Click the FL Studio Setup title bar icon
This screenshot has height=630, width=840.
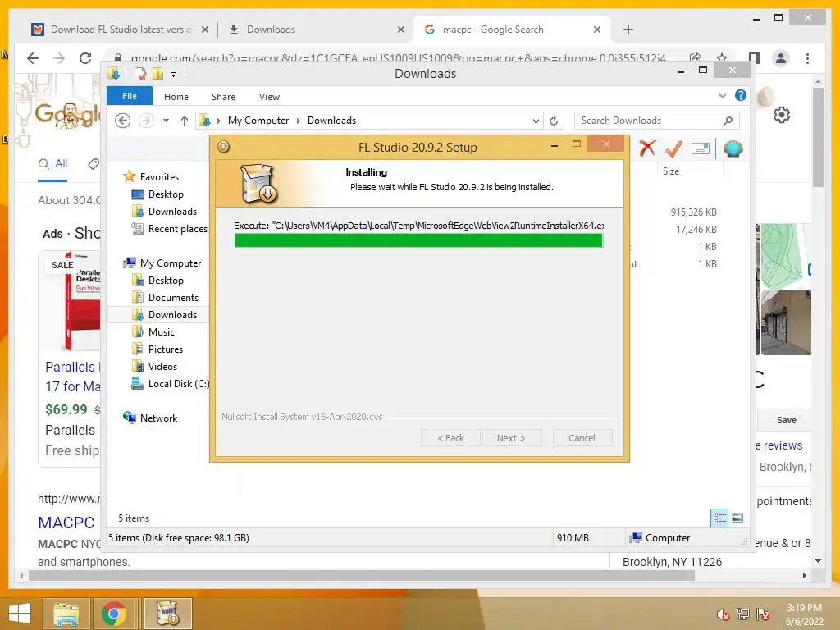(223, 146)
